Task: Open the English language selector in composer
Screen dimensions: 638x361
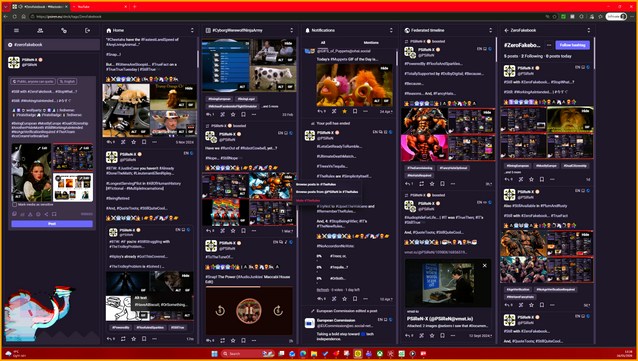Action: point(67,81)
